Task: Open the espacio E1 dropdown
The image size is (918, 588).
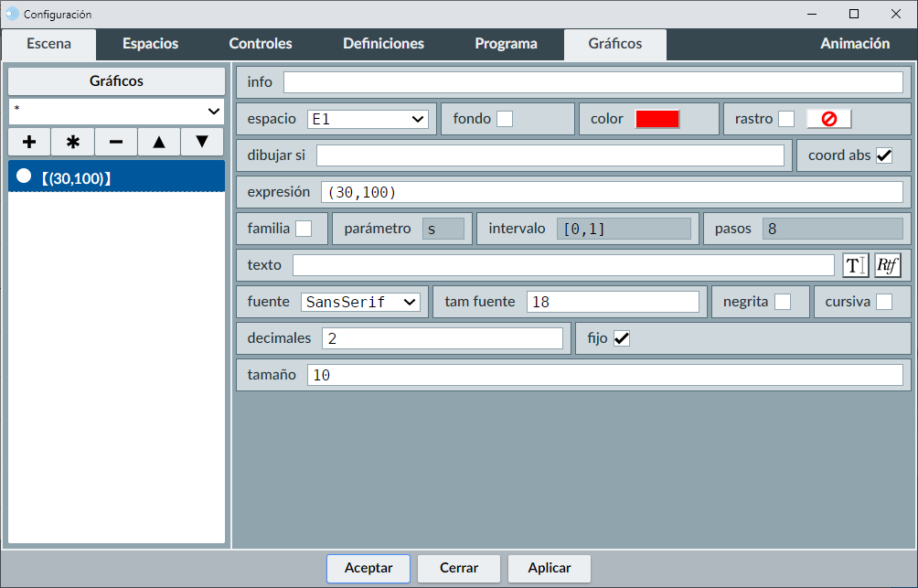Action: coord(368,119)
